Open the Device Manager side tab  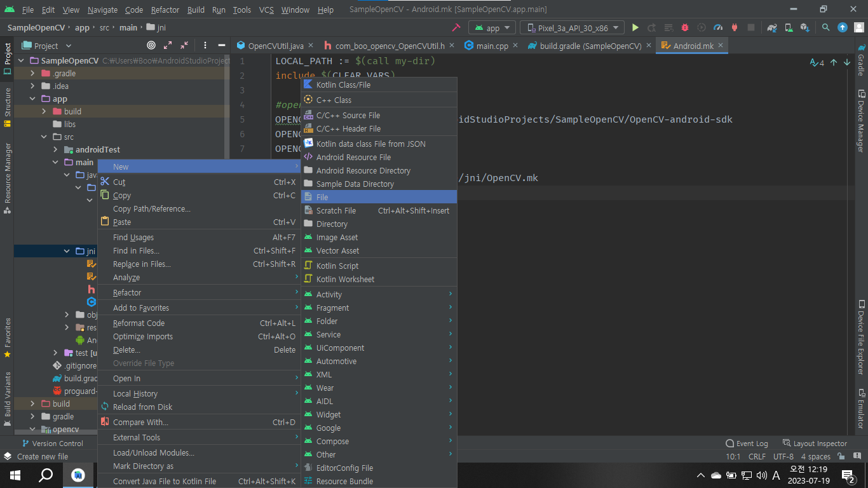click(x=861, y=121)
